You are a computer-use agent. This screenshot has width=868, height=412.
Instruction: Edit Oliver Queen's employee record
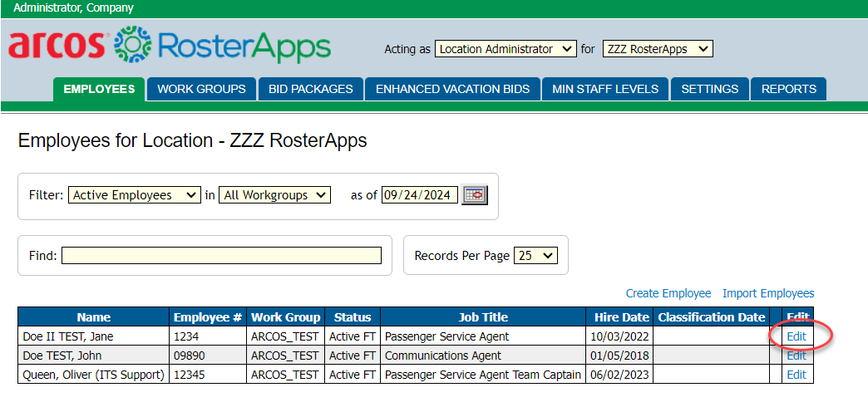pyautogui.click(x=796, y=375)
